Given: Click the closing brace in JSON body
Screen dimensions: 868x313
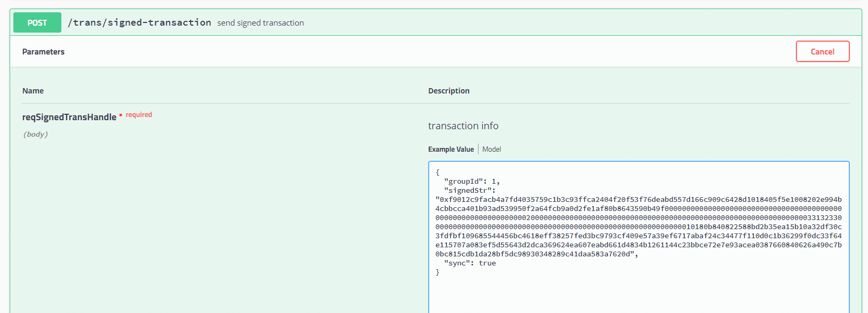Looking at the screenshot, I should pyautogui.click(x=438, y=272).
